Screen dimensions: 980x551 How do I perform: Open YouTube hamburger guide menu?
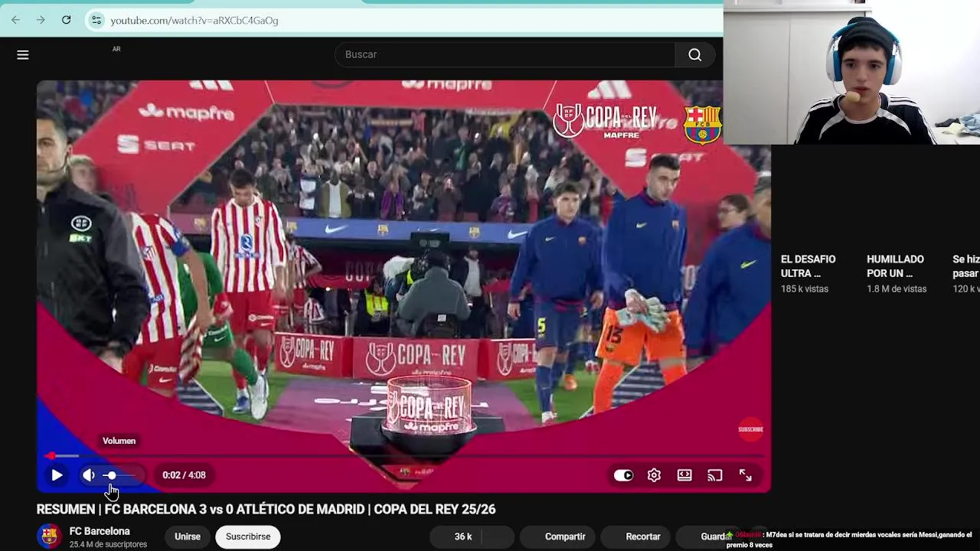coord(23,54)
